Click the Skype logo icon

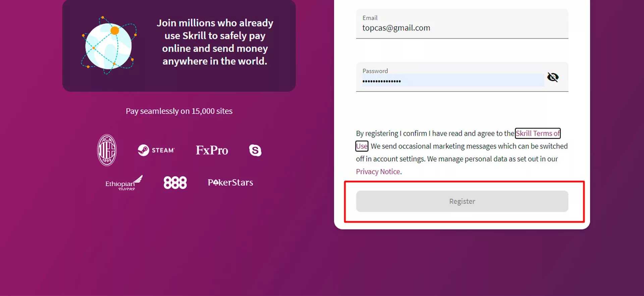tap(255, 150)
